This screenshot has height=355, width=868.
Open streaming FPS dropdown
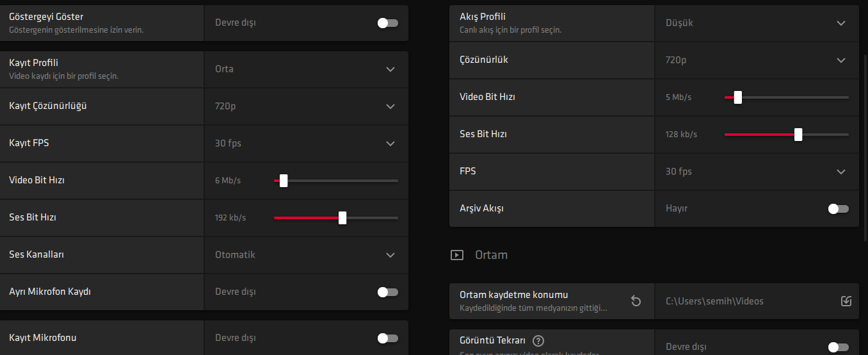[757, 172]
